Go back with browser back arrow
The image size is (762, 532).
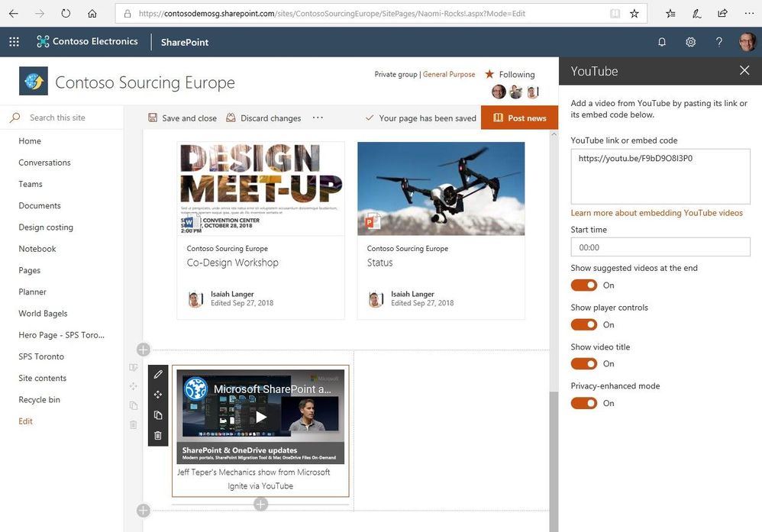pos(14,14)
